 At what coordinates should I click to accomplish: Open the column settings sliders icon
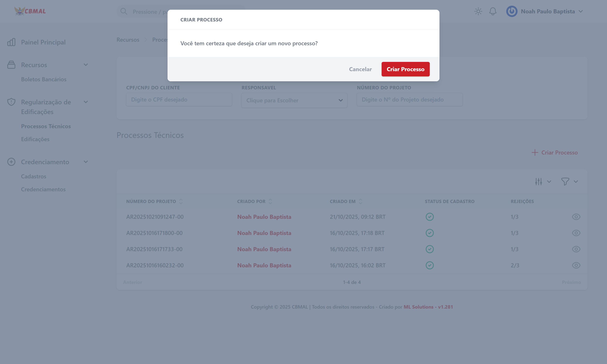coord(539,182)
